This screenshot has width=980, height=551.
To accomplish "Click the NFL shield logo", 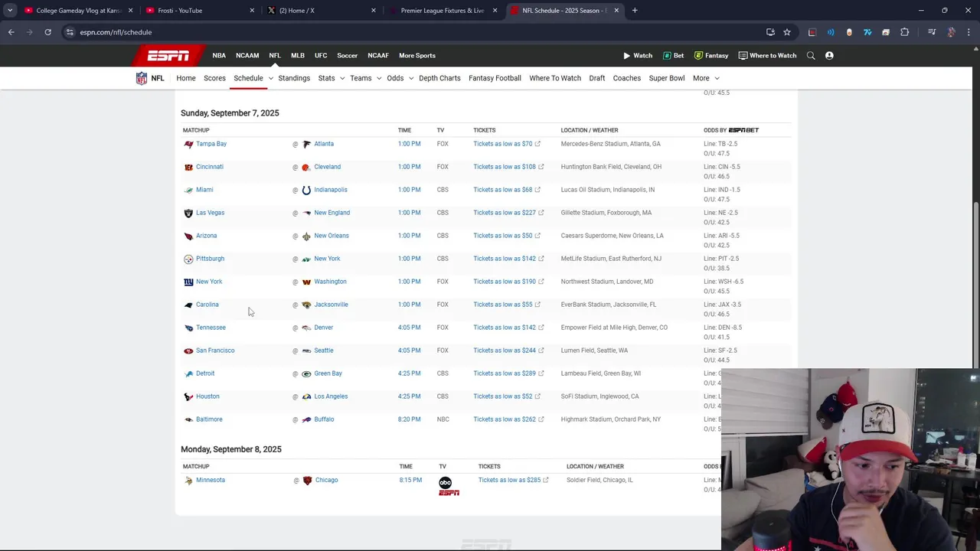I will click(x=142, y=78).
